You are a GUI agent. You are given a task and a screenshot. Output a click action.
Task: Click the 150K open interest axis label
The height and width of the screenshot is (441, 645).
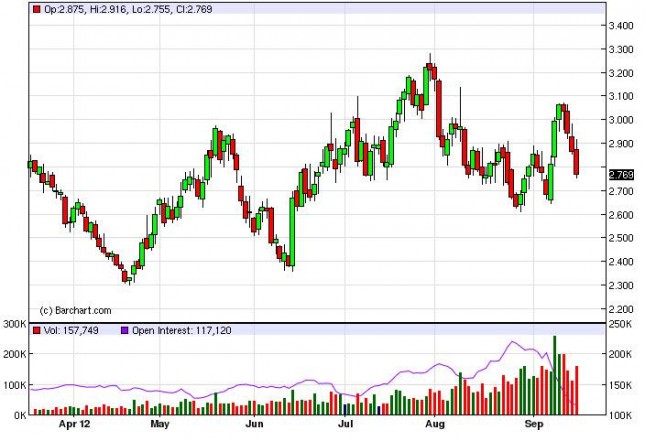click(620, 385)
